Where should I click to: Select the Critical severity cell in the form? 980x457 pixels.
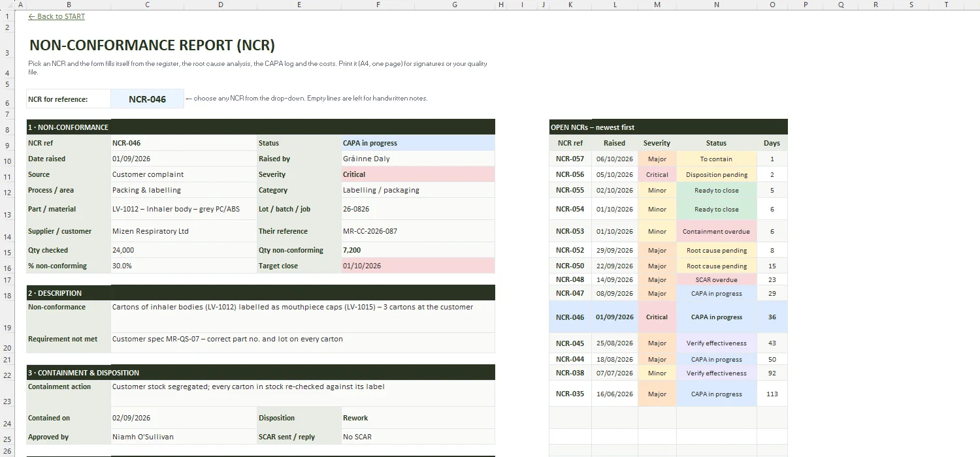tap(418, 174)
